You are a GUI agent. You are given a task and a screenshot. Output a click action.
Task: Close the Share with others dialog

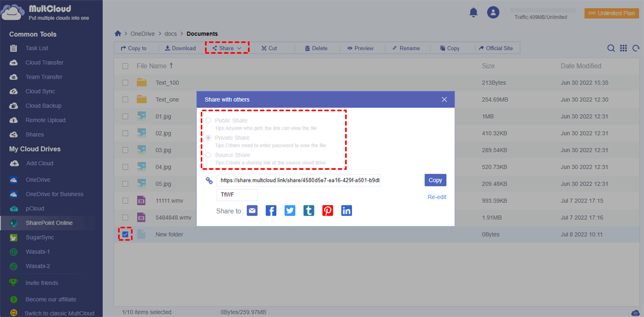[x=444, y=99]
